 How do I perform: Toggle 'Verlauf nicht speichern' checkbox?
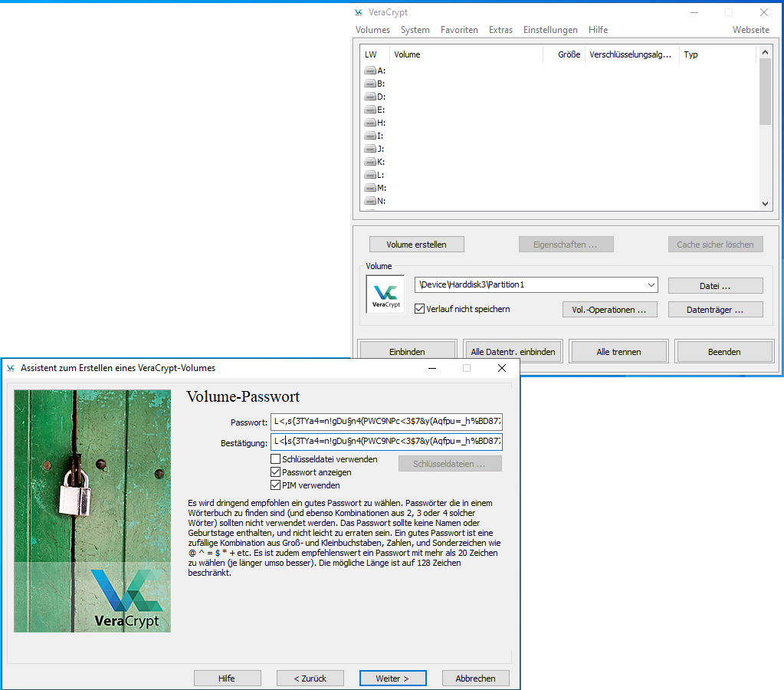click(419, 309)
